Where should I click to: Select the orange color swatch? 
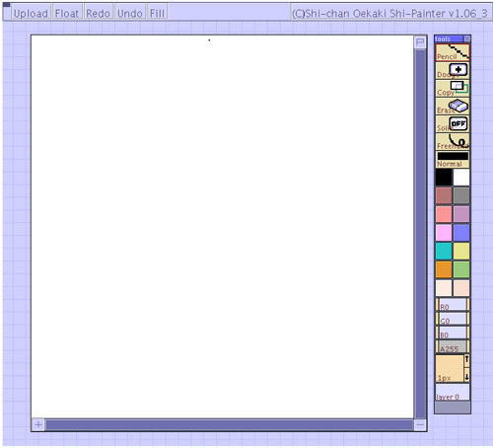444,269
